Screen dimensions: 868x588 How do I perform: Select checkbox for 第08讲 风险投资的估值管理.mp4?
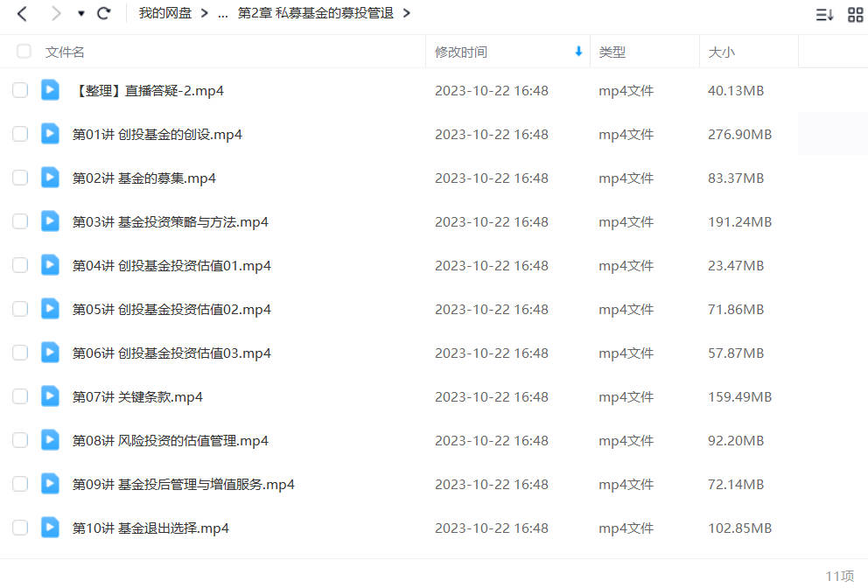click(x=20, y=440)
